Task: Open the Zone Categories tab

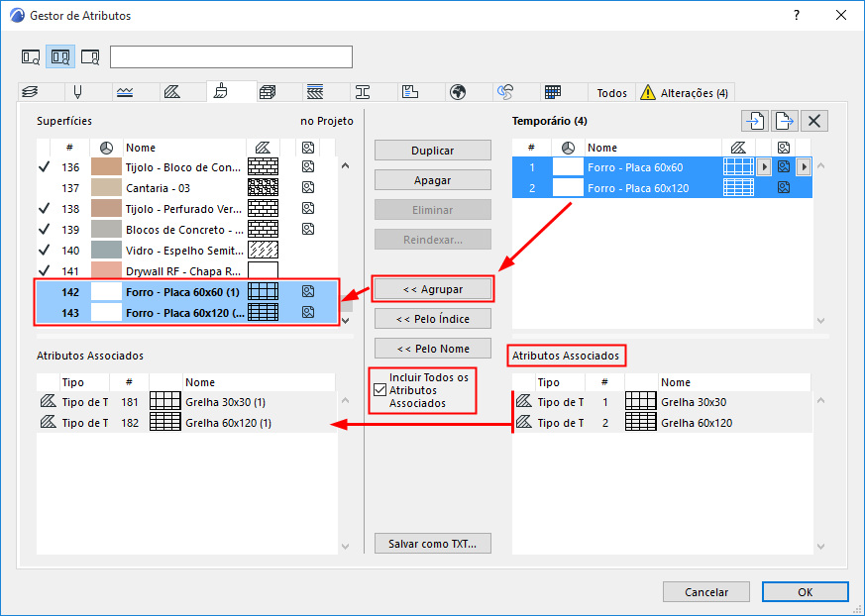Action: point(410,92)
